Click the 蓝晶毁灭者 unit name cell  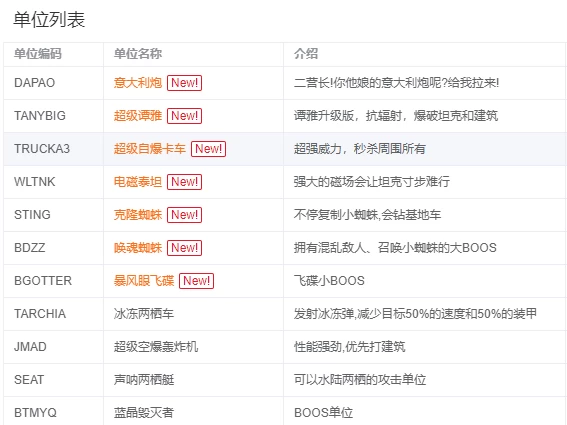click(x=193, y=411)
